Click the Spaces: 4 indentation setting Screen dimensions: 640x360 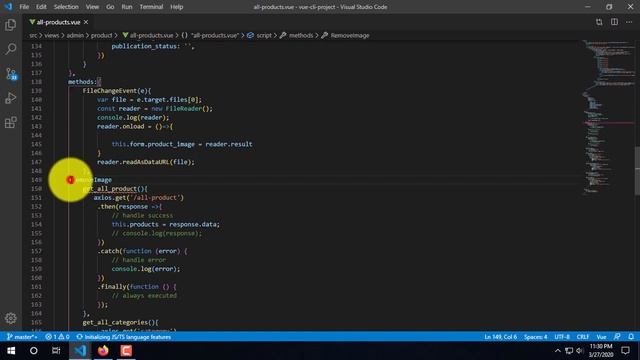536,337
